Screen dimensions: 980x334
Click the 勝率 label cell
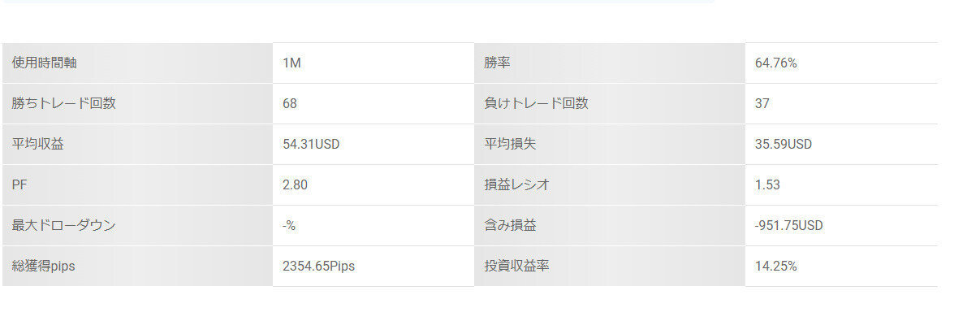pos(610,63)
